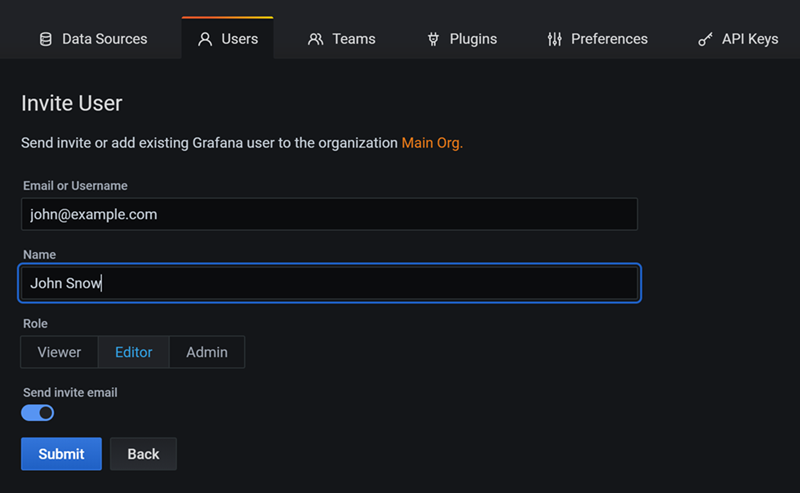Click the sliders icon beside Preferences
This screenshot has height=493, width=800.
point(555,39)
